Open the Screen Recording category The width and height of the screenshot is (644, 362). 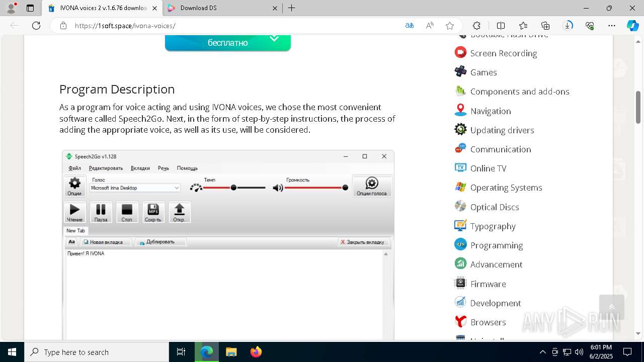click(x=503, y=53)
